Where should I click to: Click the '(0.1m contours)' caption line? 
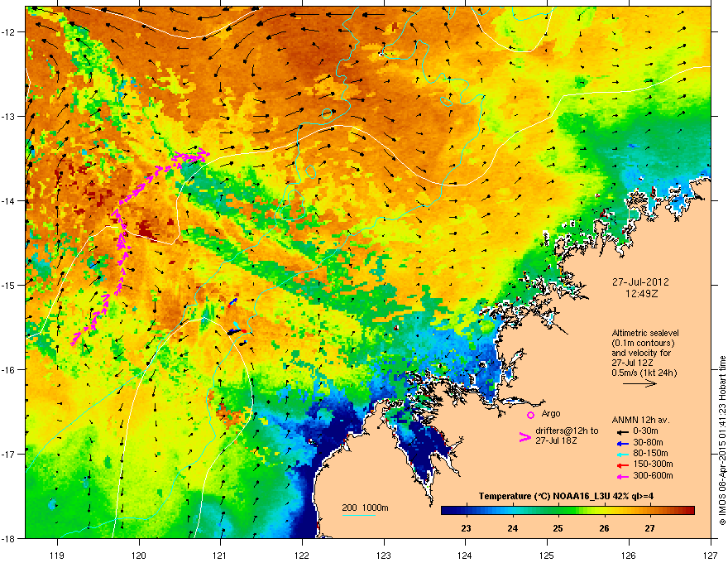(x=643, y=343)
